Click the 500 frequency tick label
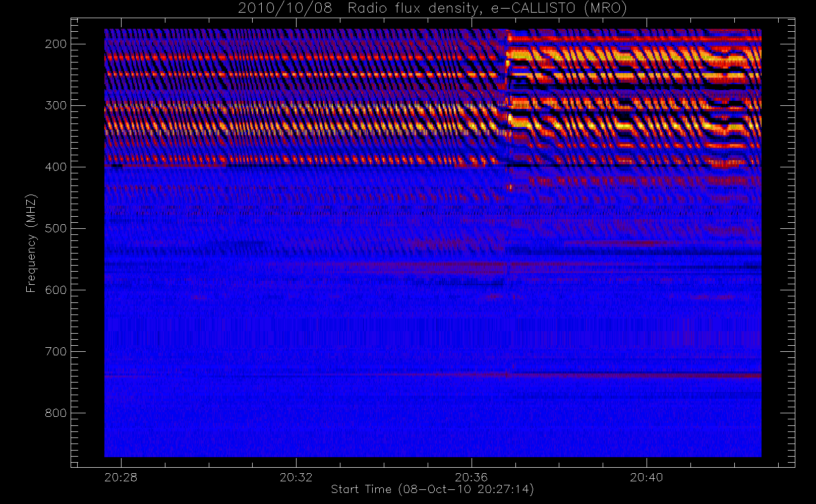 [55, 228]
